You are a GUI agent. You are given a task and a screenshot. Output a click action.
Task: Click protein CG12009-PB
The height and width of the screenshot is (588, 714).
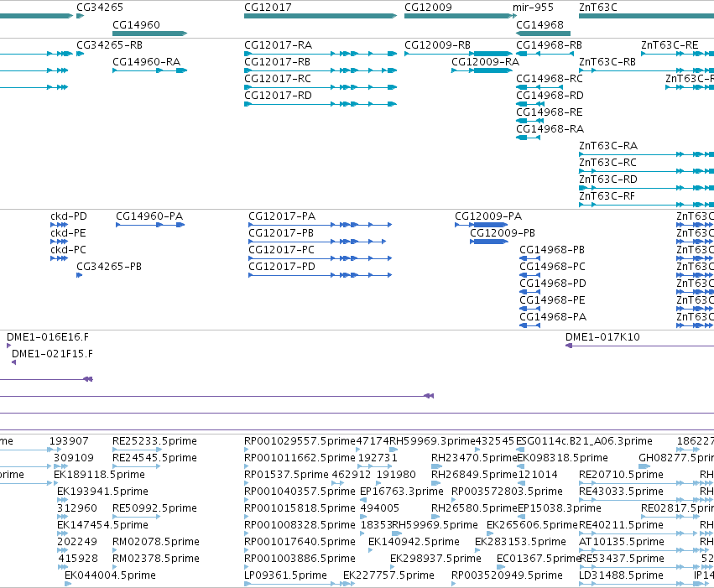[503, 233]
